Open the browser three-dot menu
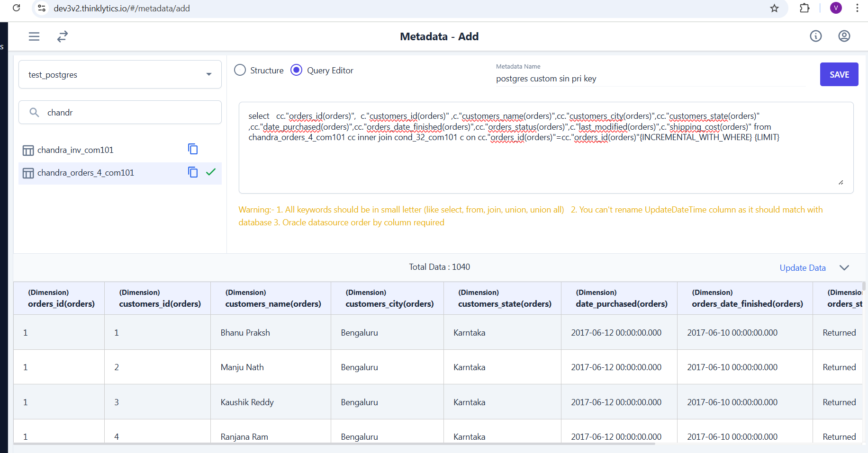 857,8
